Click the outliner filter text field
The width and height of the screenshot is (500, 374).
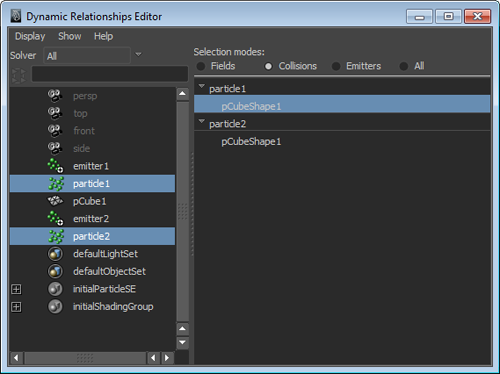[110, 74]
